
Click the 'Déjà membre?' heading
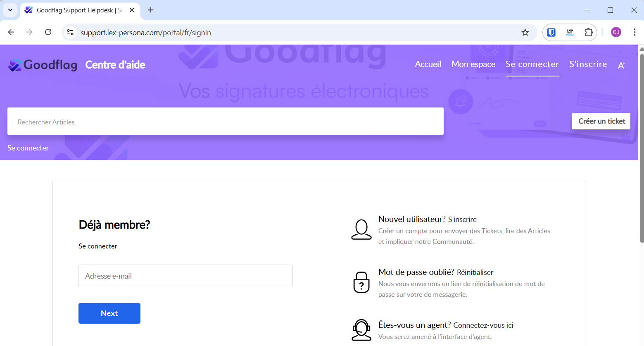tap(114, 225)
